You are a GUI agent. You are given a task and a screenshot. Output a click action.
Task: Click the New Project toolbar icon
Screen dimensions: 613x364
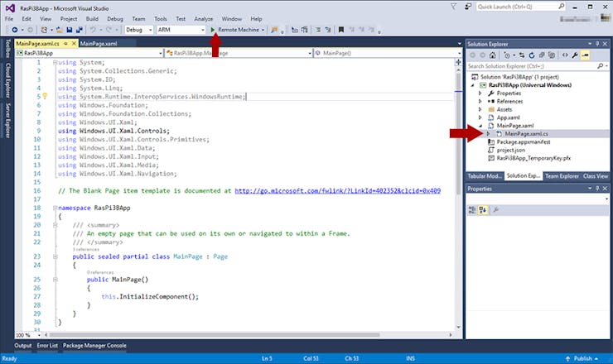point(44,30)
